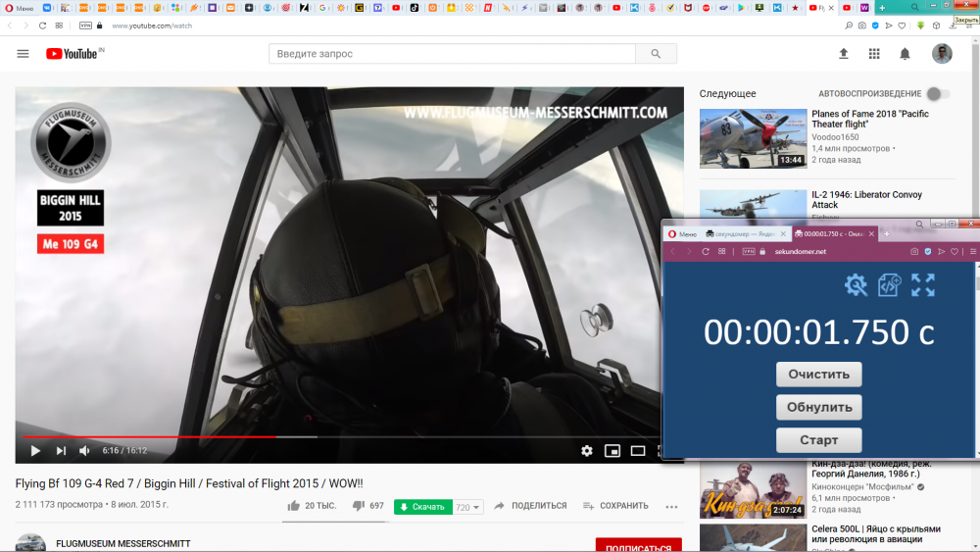Screen dimensions: 980x552
Task: Open video player settings gear
Action: click(586, 451)
